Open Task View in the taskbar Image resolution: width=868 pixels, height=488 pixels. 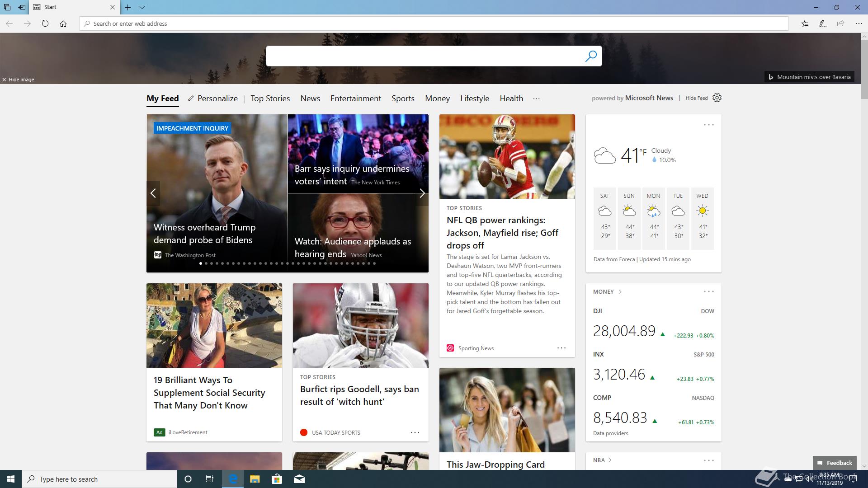(x=210, y=479)
